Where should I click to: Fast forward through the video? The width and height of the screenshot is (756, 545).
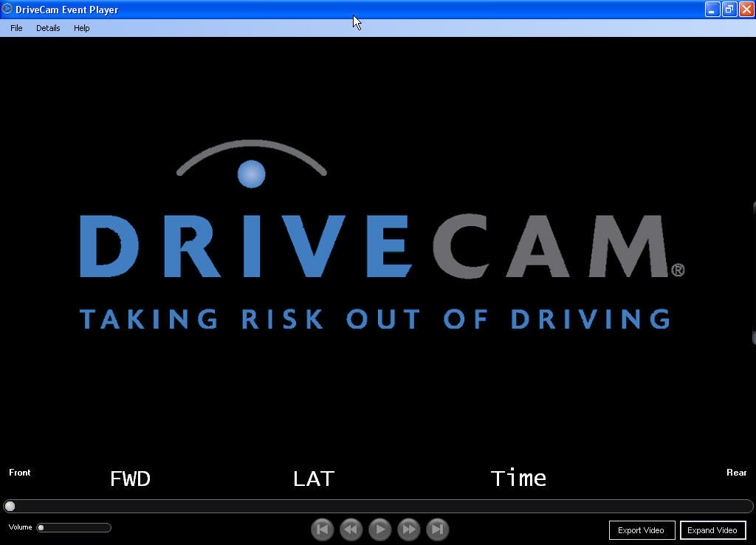(x=408, y=529)
